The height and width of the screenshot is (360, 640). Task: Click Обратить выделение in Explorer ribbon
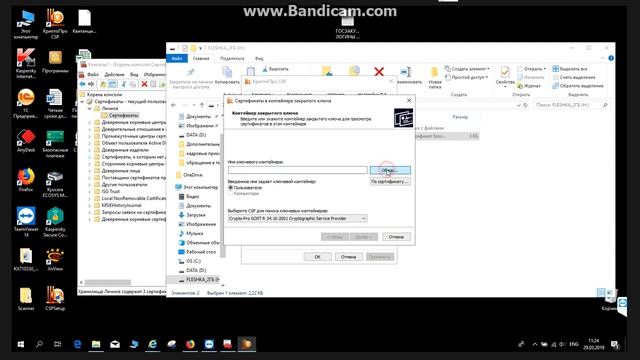click(x=578, y=86)
